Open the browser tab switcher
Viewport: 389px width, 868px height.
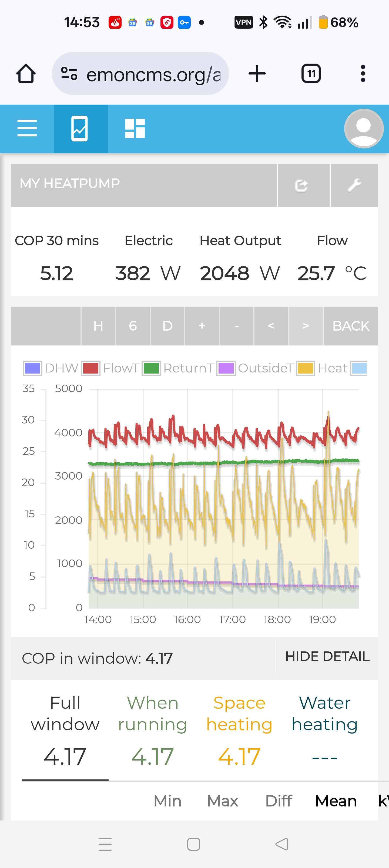[311, 73]
